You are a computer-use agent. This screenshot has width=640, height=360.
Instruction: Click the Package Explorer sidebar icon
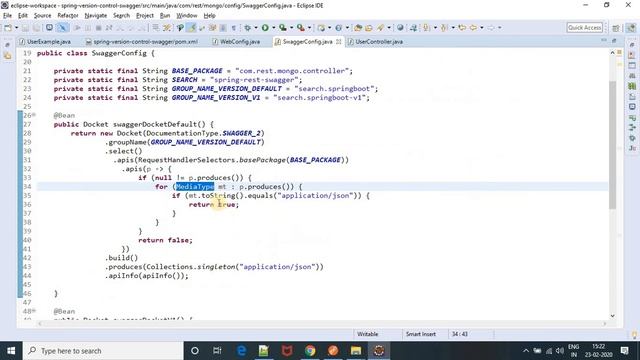tap(8, 56)
